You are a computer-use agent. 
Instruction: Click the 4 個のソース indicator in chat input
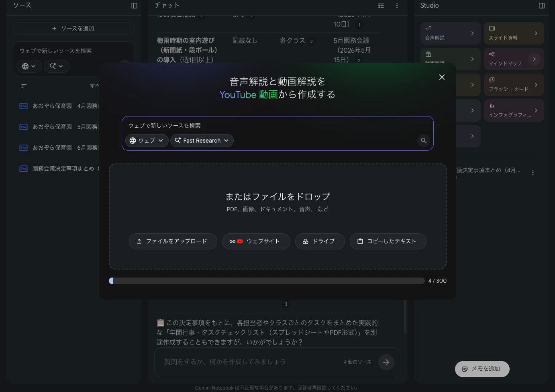pyautogui.click(x=357, y=362)
